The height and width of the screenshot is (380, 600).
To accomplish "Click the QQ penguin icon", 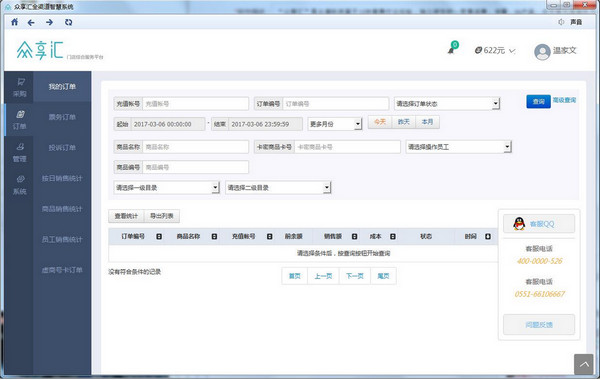I will coord(519,223).
